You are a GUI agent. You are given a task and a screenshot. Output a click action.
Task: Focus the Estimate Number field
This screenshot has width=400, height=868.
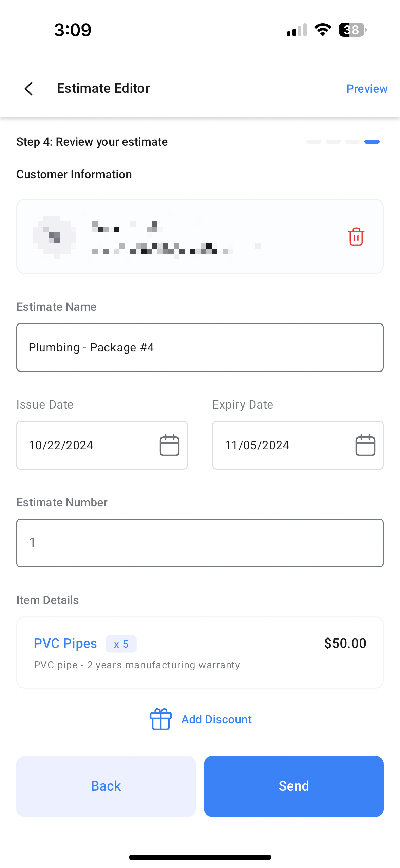(200, 543)
